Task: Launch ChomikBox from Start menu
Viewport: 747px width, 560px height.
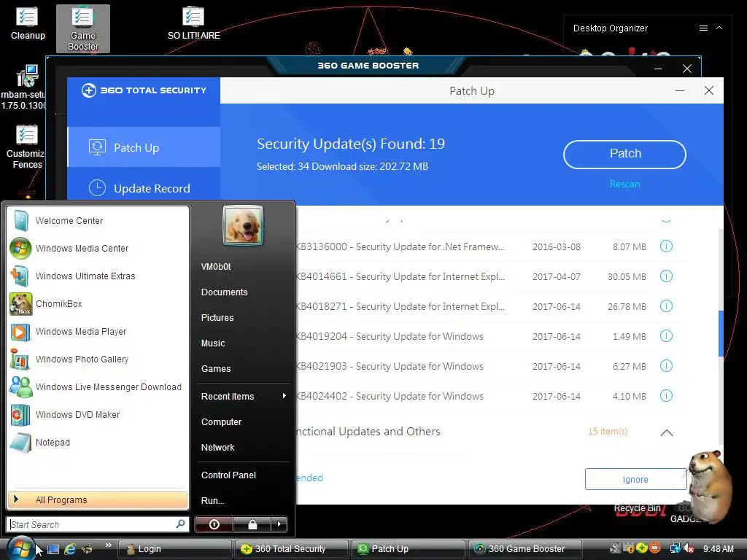Action: pyautogui.click(x=98, y=304)
